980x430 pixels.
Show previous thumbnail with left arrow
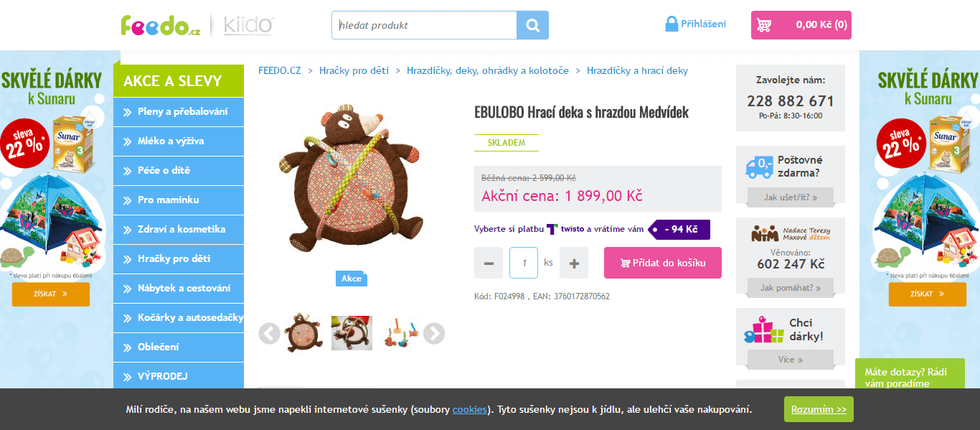[x=269, y=333]
